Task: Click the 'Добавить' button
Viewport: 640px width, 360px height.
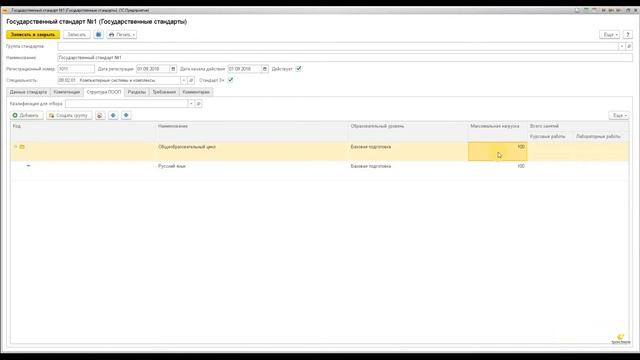Action: click(x=27, y=116)
